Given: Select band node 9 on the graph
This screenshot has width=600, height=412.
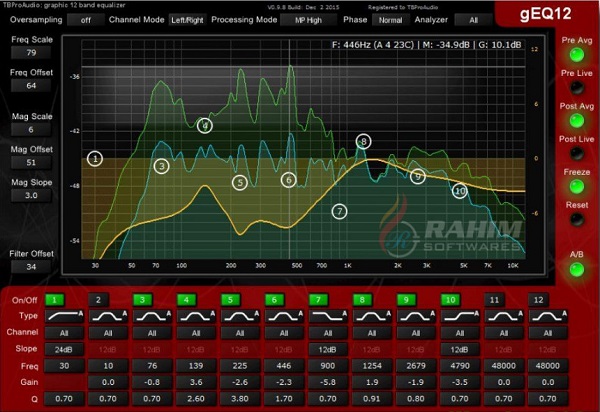Looking at the screenshot, I should coord(418,176).
